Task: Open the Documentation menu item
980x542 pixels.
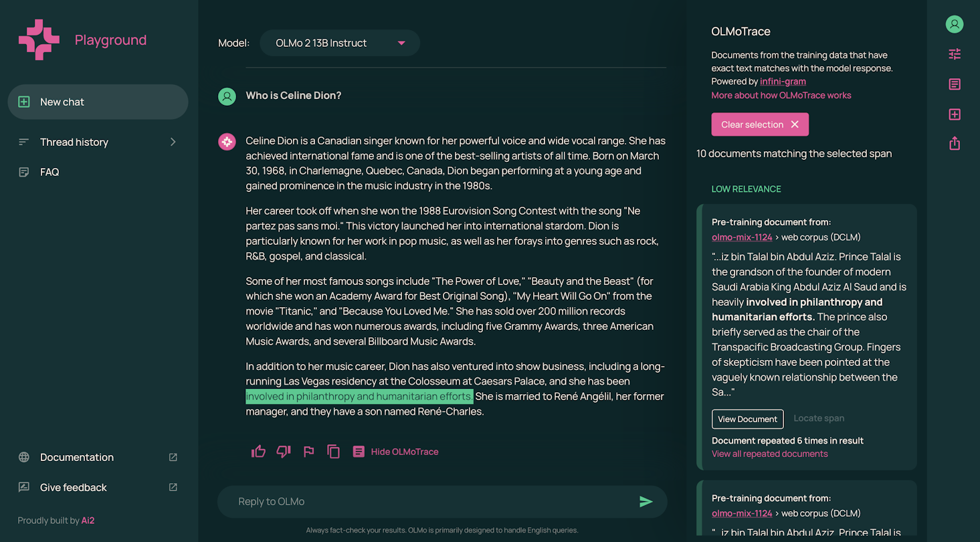Action: coord(98,457)
